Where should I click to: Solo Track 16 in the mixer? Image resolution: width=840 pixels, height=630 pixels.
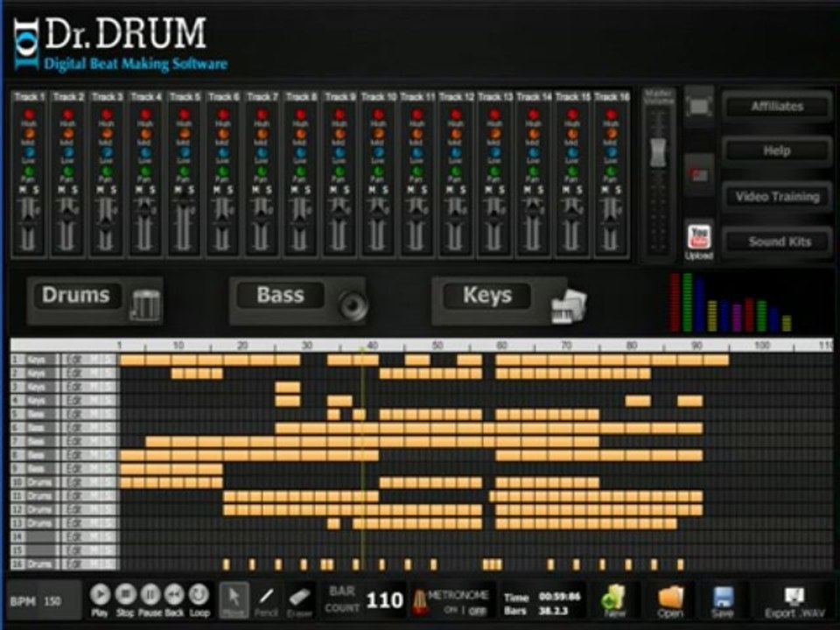click(618, 190)
